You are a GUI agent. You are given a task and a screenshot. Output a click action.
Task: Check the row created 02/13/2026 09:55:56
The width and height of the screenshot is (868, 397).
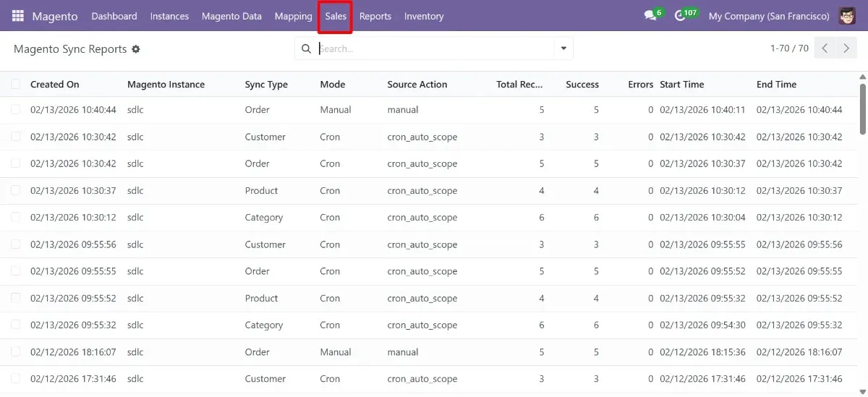pyautogui.click(x=16, y=244)
